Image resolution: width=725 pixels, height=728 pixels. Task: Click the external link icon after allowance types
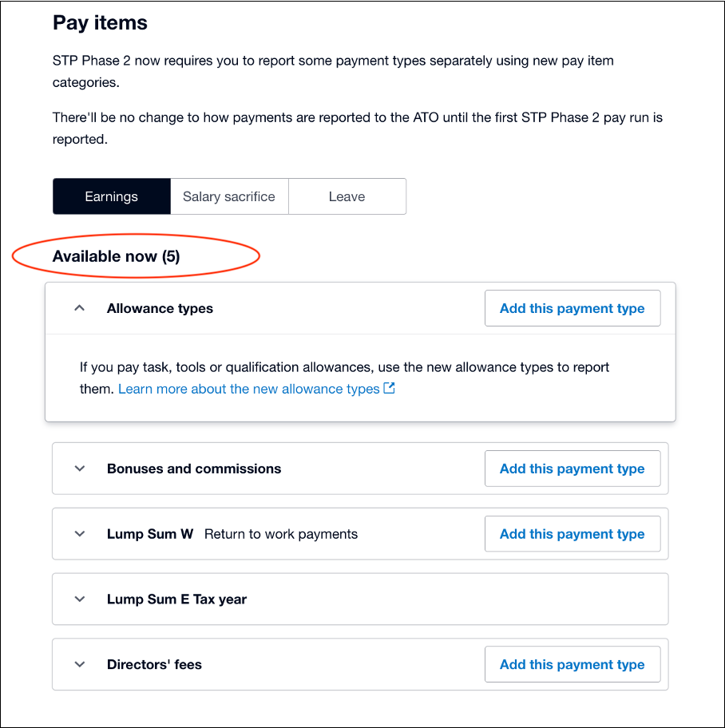(x=389, y=388)
